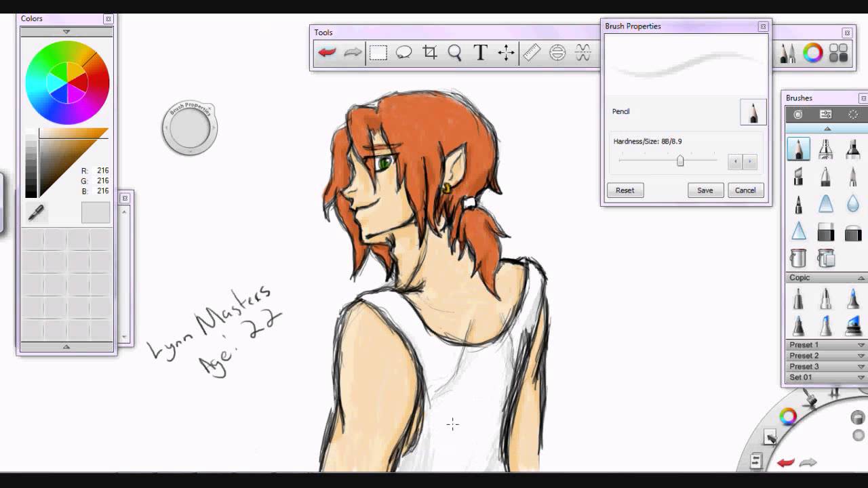Screen dimensions: 868x488
Task: Open colors from the lagoon color ring
Action: [x=788, y=417]
